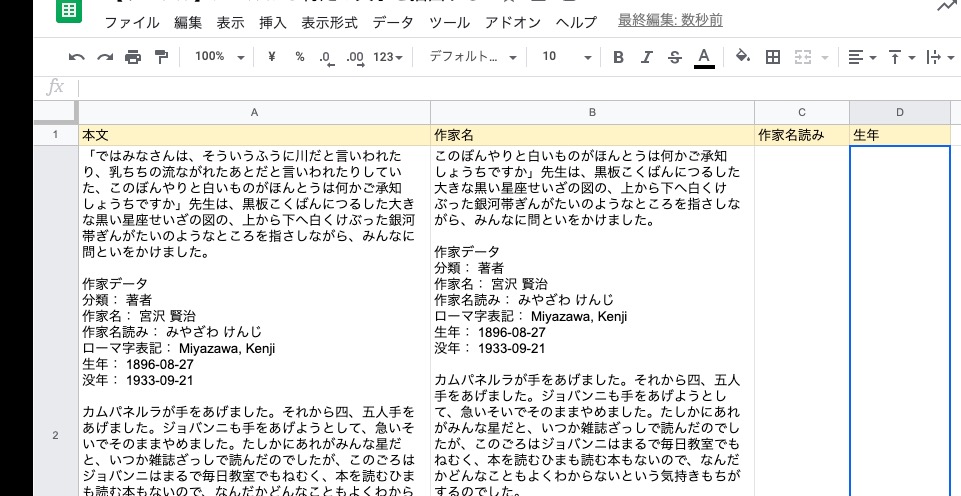This screenshot has height=496, width=961.
Task: Select column D header
Action: [900, 112]
